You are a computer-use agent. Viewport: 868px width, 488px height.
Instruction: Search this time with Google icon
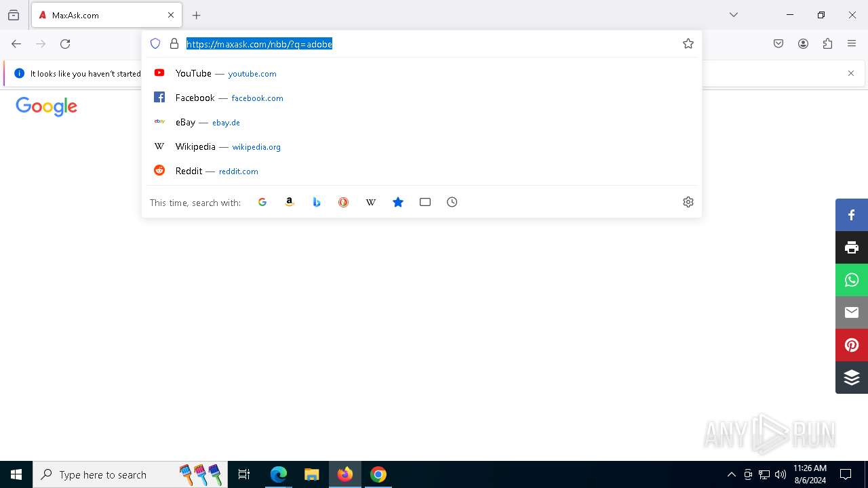[x=262, y=202]
